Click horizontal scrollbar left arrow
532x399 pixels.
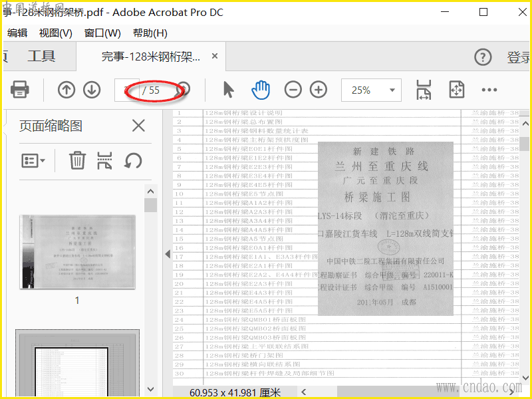(x=304, y=392)
